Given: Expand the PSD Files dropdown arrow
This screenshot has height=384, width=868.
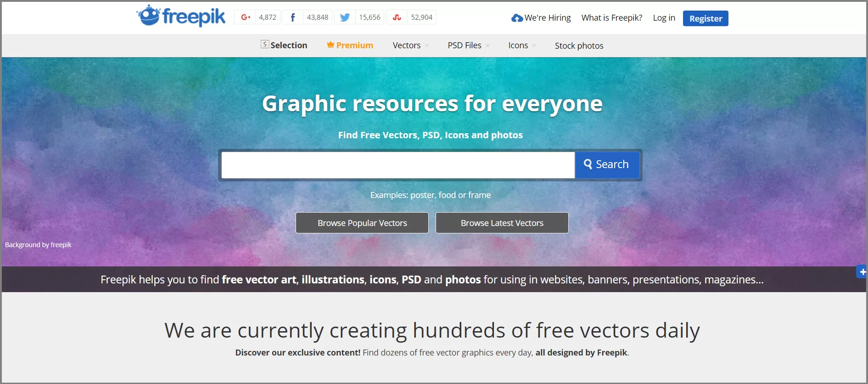Looking at the screenshot, I should tap(487, 45).
